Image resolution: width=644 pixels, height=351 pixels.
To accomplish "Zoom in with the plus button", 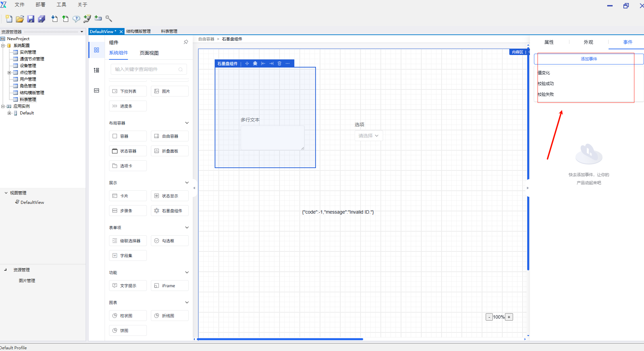I will click(509, 317).
